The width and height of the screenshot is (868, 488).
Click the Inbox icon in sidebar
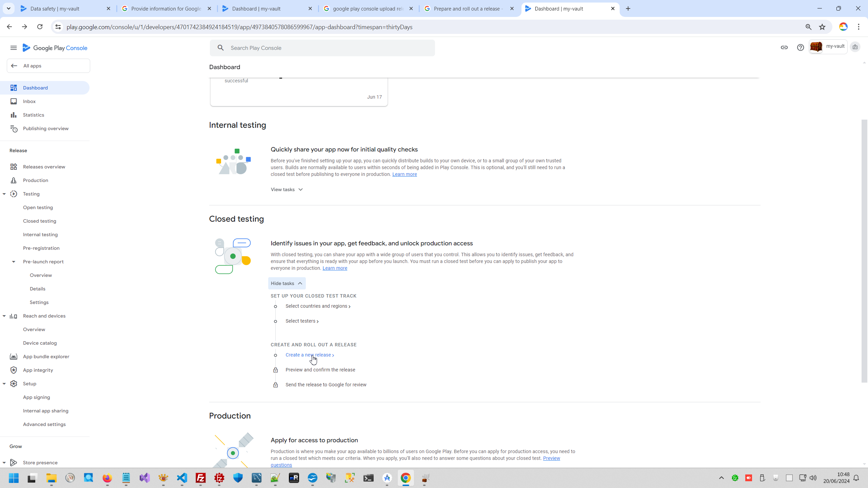14,101
